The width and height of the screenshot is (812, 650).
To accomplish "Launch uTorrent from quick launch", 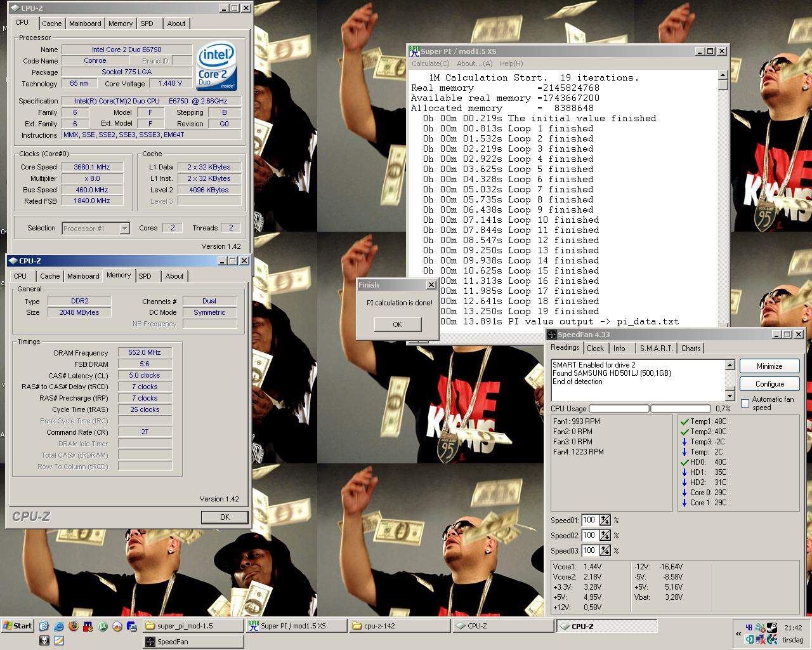I will click(103, 626).
